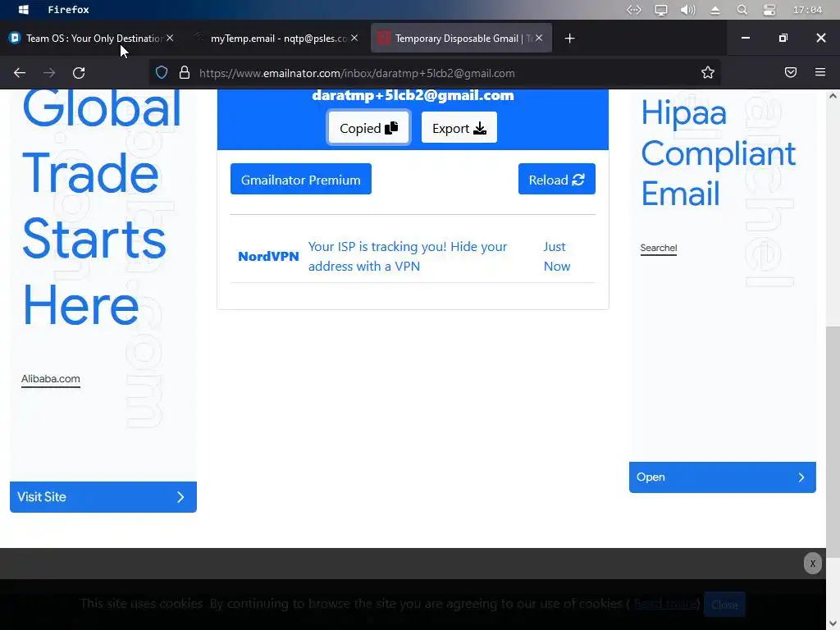840x630 pixels.
Task: Click the eject icon in the top bar
Action: 715,10
